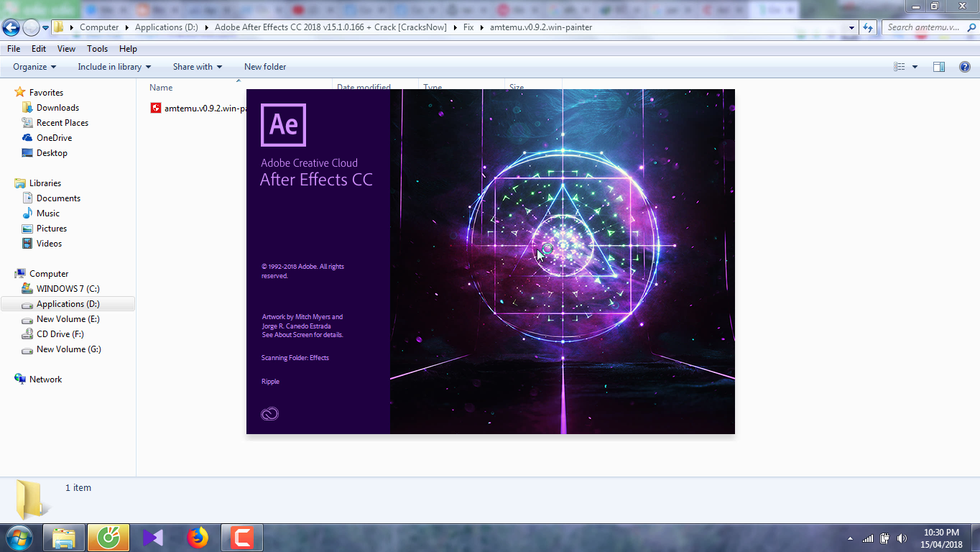The width and height of the screenshot is (980, 552).
Task: Open address bar history dropdown
Action: point(852,27)
